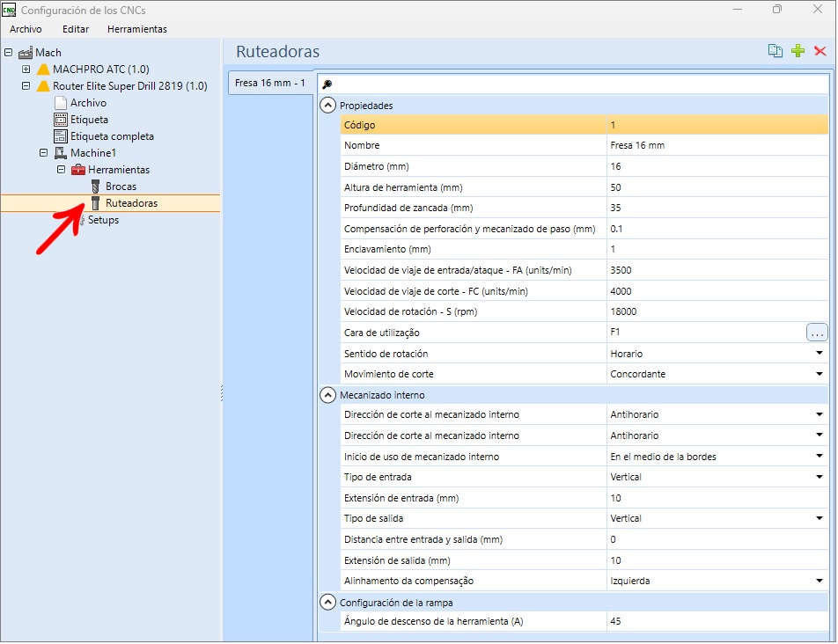This screenshot has width=838, height=644.
Task: Edit Distancia entre entrada y salida value
Action: pyautogui.click(x=717, y=539)
